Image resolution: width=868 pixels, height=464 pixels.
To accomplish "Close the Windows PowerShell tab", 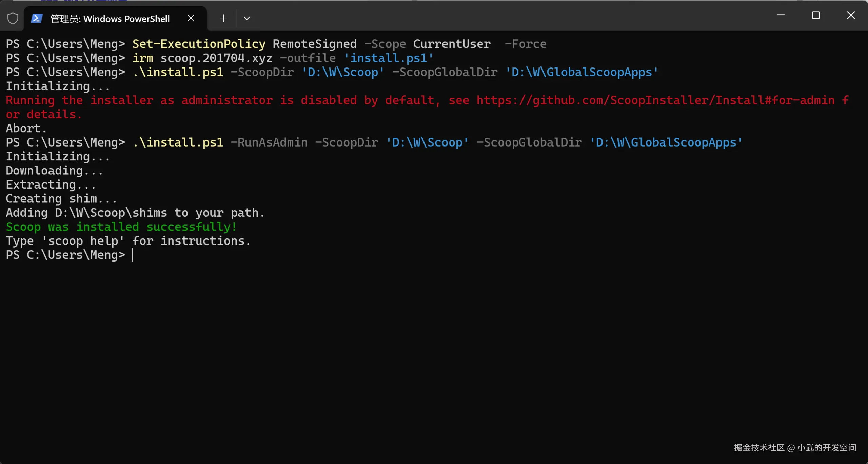I will click(191, 18).
